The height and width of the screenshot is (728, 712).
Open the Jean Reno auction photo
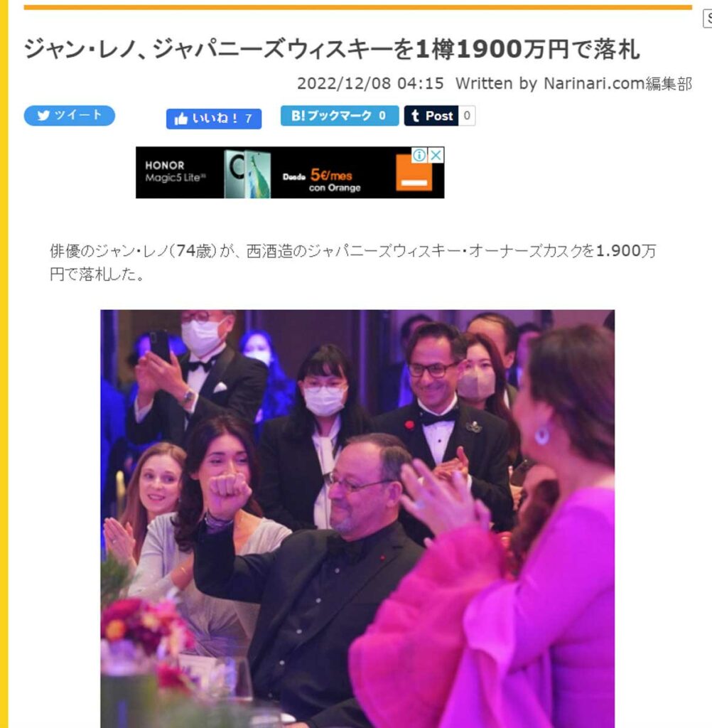point(357,518)
